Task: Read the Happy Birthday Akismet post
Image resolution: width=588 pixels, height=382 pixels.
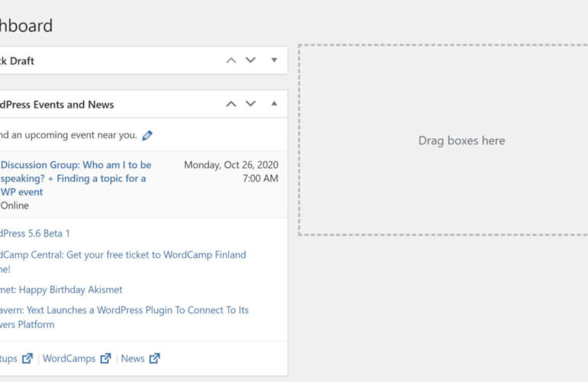Action: (x=61, y=290)
